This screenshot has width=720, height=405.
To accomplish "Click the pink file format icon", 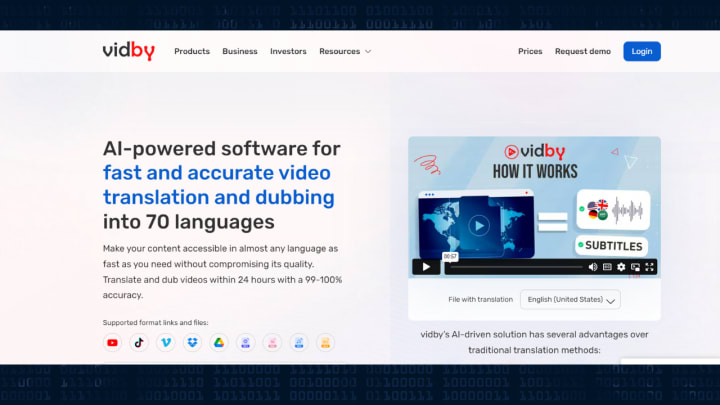I will tap(272, 343).
